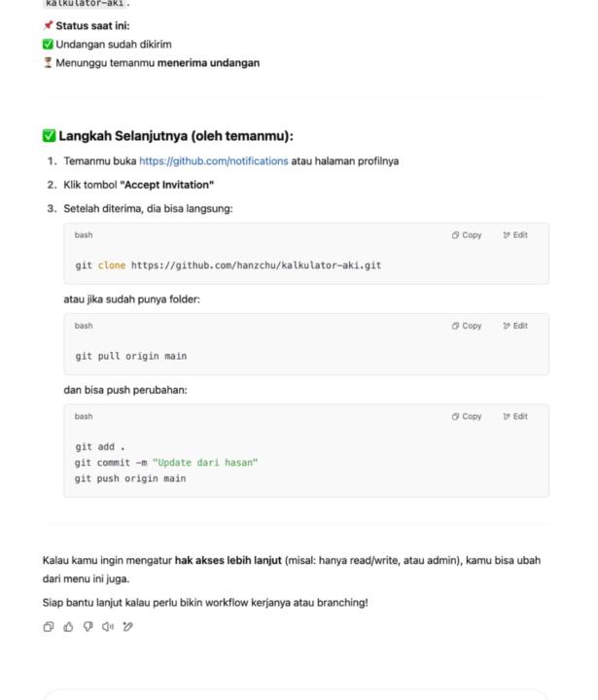This screenshot has height=700, width=598.
Task: Click the pushpin icon beside "Status saat ini"
Action: 48,26
